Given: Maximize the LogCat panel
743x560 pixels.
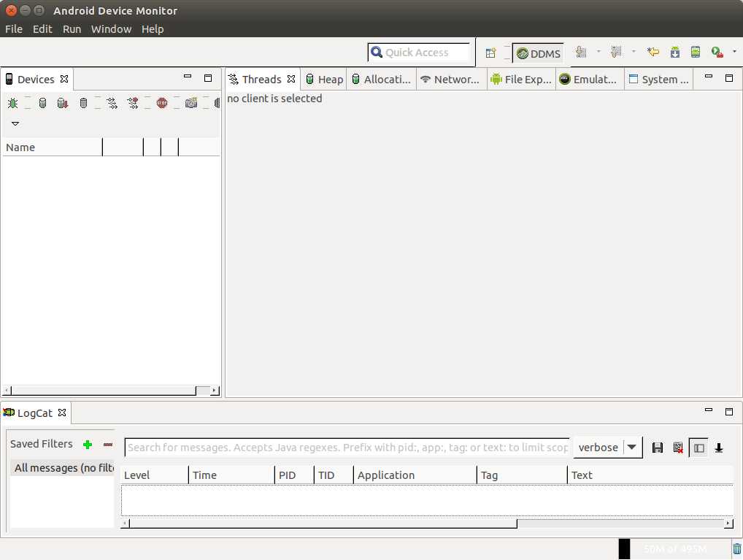Looking at the screenshot, I should pyautogui.click(x=729, y=412).
